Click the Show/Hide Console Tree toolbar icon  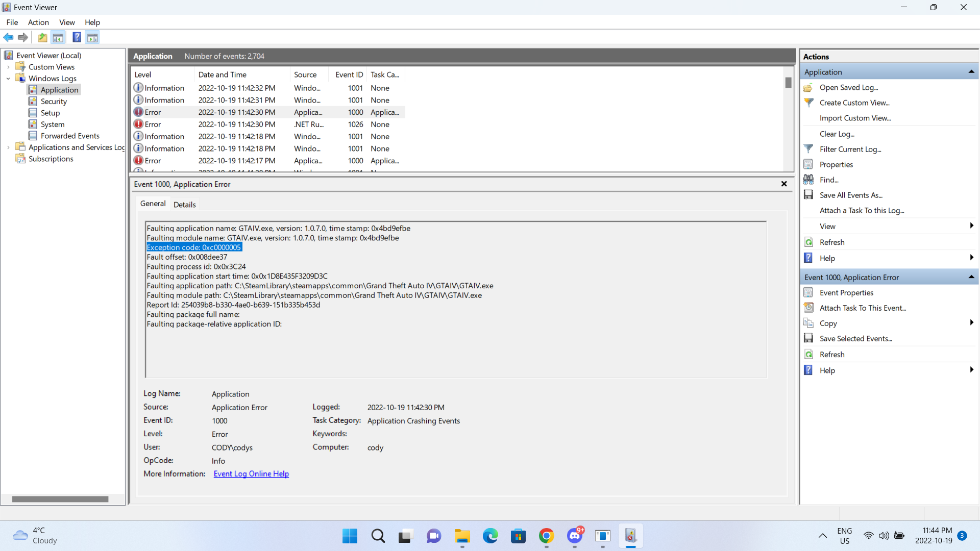pyautogui.click(x=58, y=37)
